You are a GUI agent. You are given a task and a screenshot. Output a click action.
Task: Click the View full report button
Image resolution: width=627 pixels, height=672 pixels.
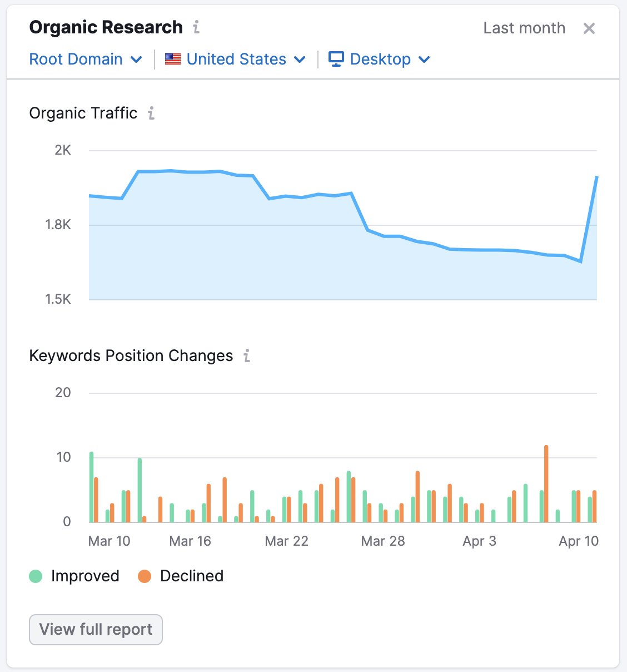[x=95, y=629]
